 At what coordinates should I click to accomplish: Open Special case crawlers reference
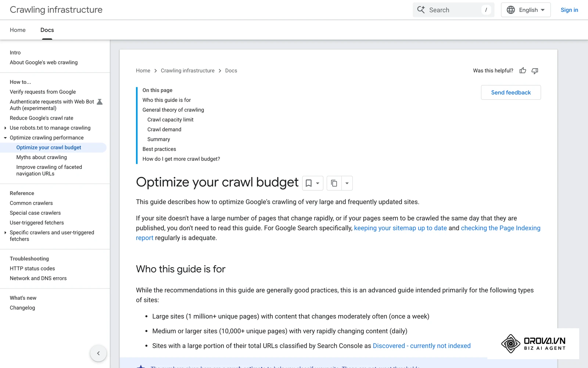pyautogui.click(x=35, y=213)
